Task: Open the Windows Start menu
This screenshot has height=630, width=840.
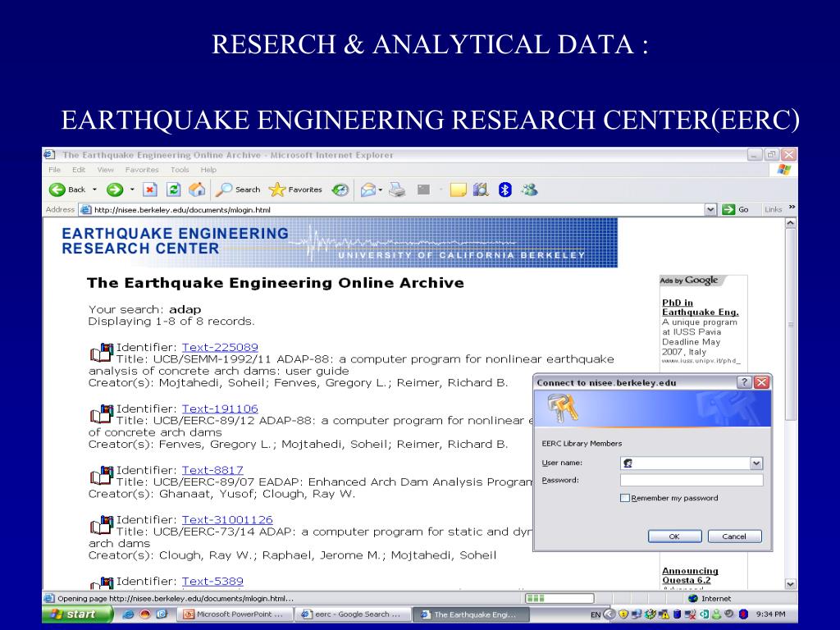Action: pyautogui.click(x=77, y=614)
